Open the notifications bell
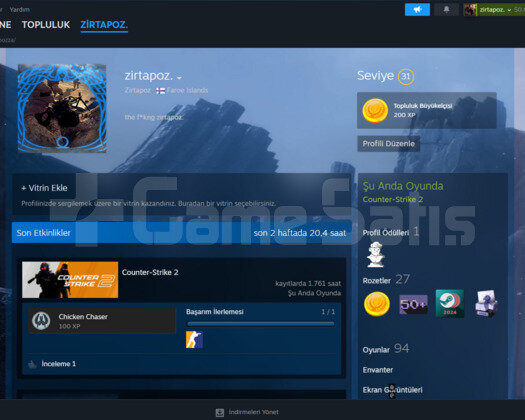The image size is (525, 420). tap(446, 9)
